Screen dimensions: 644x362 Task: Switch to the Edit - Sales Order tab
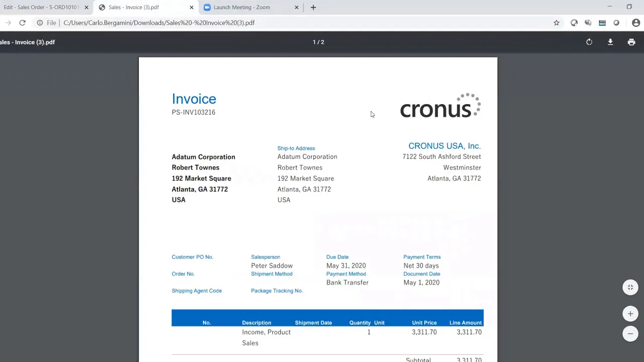pos(42,8)
